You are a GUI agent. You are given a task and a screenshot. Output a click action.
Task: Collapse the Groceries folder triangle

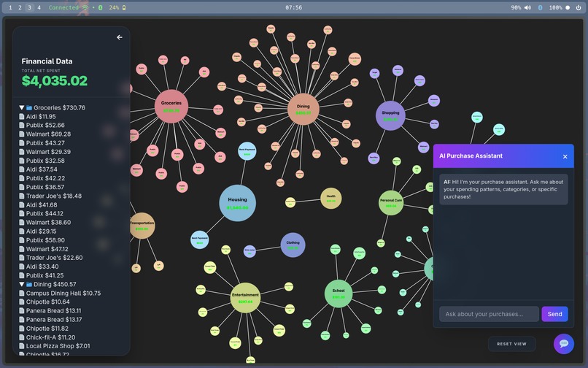[x=22, y=107]
